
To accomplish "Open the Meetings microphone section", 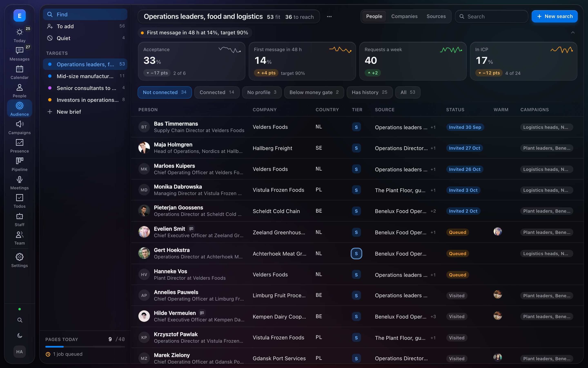I will point(19,183).
